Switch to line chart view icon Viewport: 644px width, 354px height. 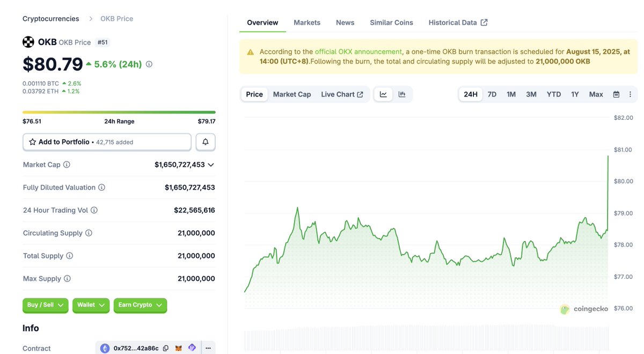click(383, 94)
